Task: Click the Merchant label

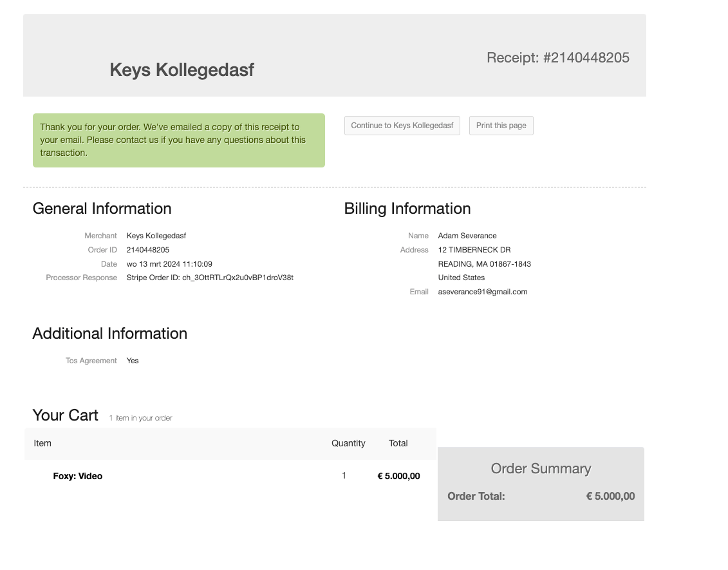Action: pyautogui.click(x=101, y=236)
